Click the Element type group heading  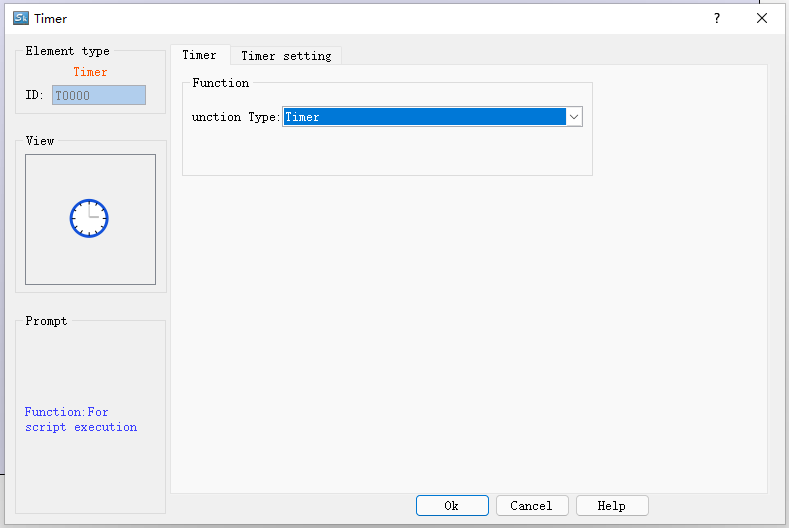click(67, 51)
